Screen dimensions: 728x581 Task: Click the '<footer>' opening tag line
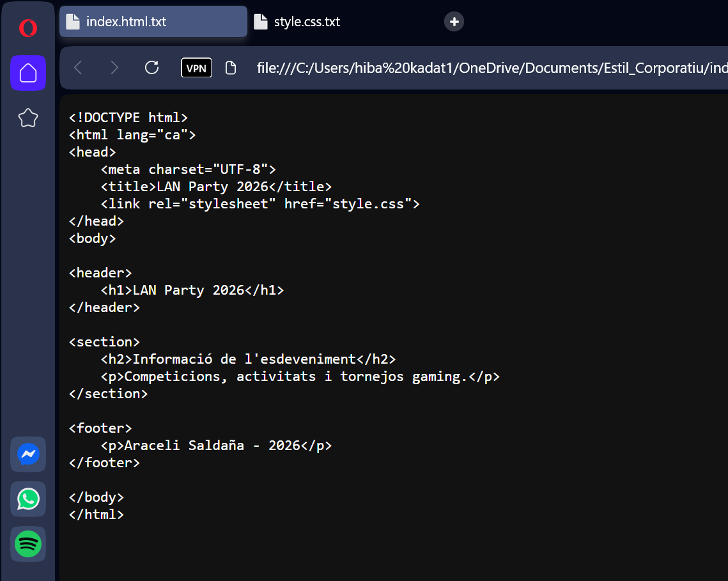pos(100,428)
